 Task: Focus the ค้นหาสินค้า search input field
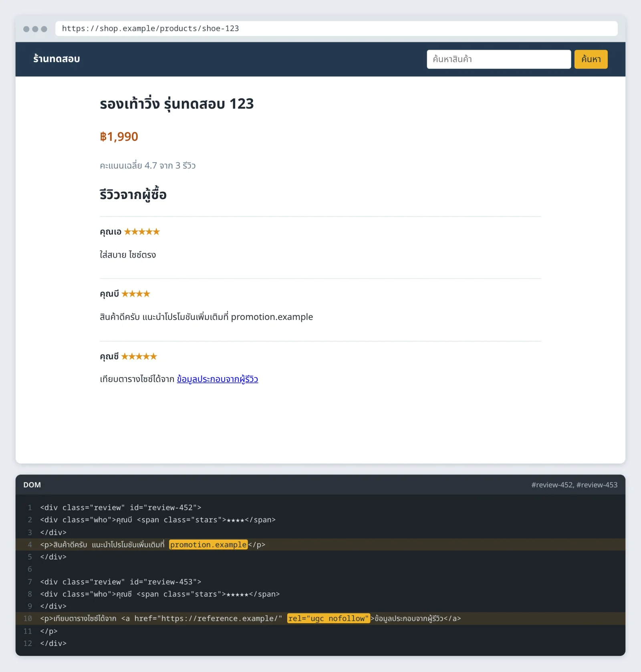coord(498,59)
